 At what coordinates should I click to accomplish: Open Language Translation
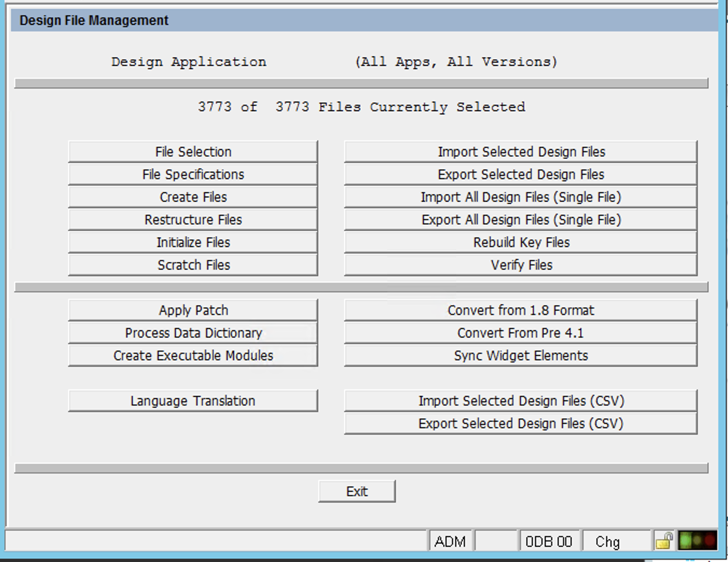[193, 401]
